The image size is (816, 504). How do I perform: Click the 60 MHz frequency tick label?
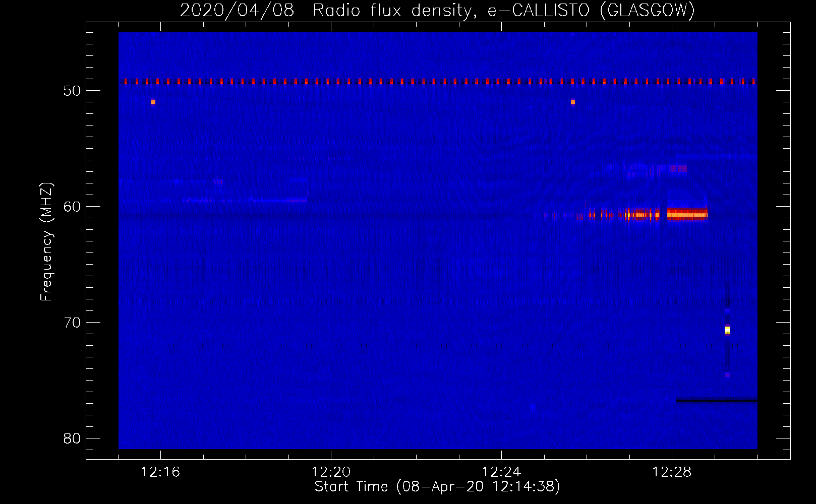pos(72,207)
